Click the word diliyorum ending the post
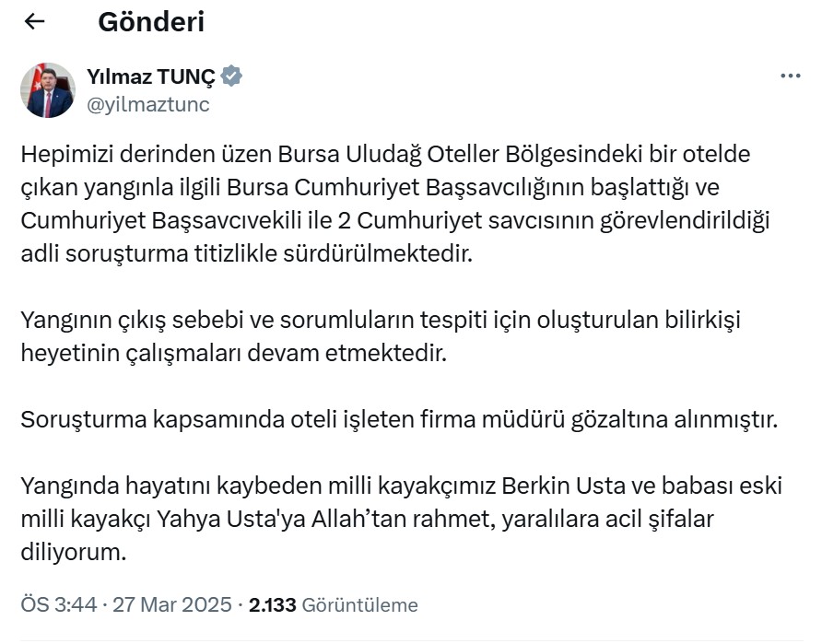The image size is (822, 644). [x=72, y=553]
